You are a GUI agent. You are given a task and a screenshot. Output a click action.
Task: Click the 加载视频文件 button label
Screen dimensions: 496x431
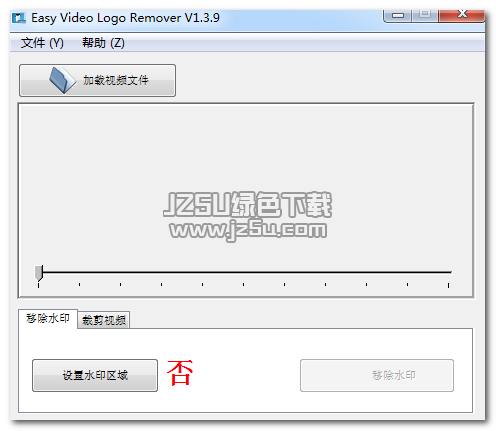pos(115,80)
